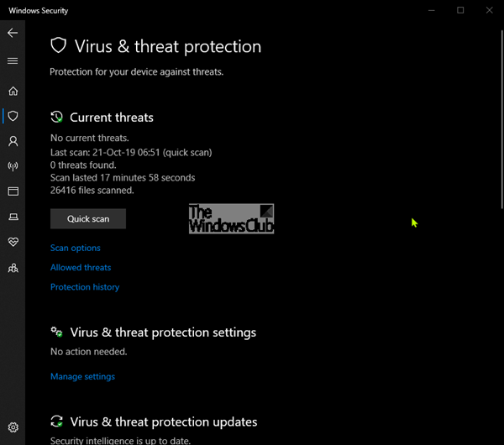
Task: Open the Allowed threats link
Action: 81,268
